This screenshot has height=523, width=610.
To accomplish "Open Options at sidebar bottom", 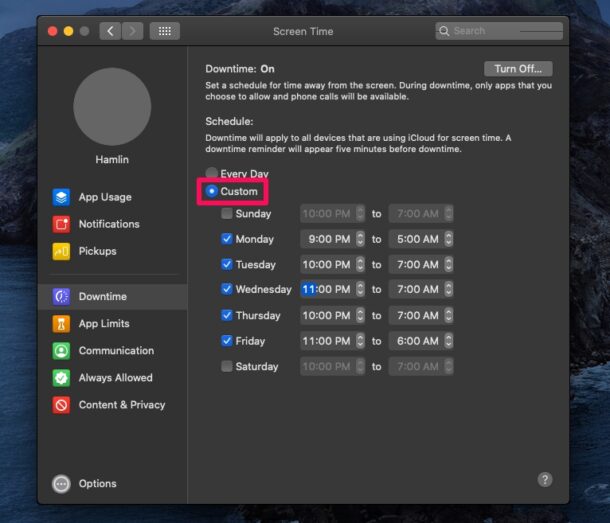I will pyautogui.click(x=84, y=484).
